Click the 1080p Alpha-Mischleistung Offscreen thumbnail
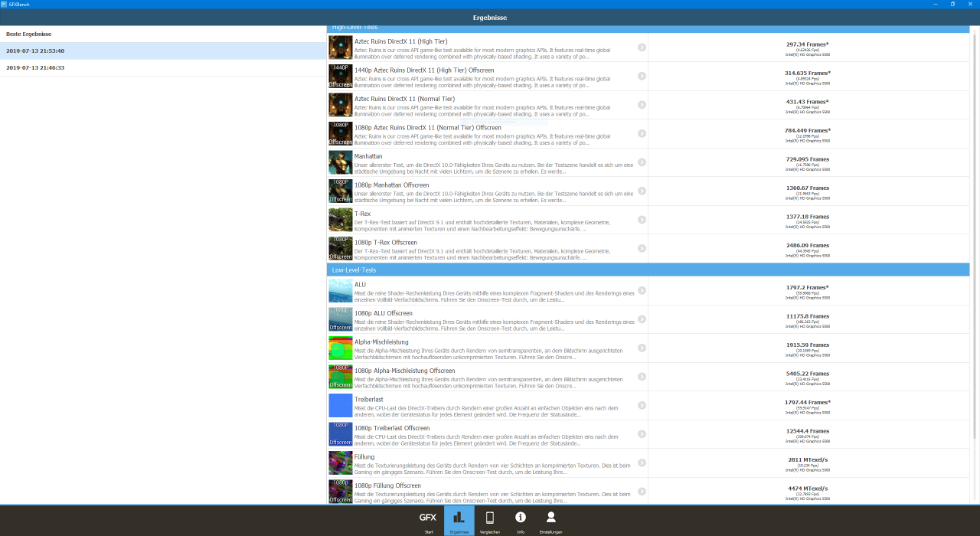 [x=341, y=377]
